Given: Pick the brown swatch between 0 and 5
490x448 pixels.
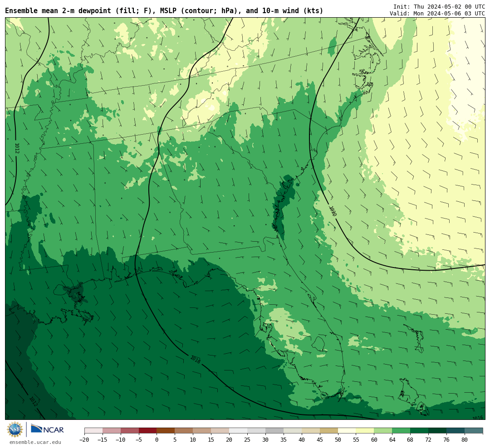Looking at the screenshot, I should (x=166, y=431).
